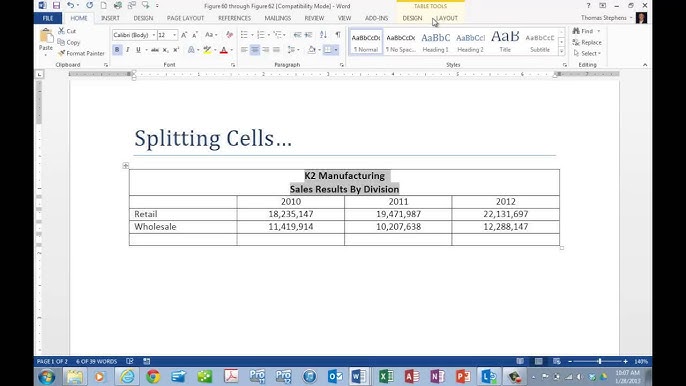Click the Save icon in quick access toolbar
The width and height of the screenshot is (686, 386).
pyautogui.click(x=56, y=6)
